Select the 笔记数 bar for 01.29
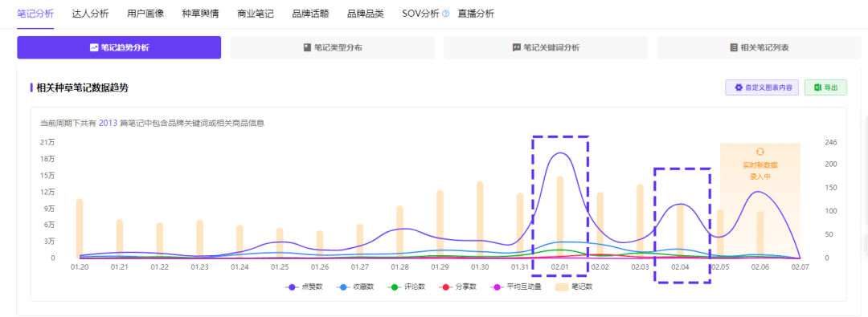The width and height of the screenshot is (868, 317). click(440, 224)
